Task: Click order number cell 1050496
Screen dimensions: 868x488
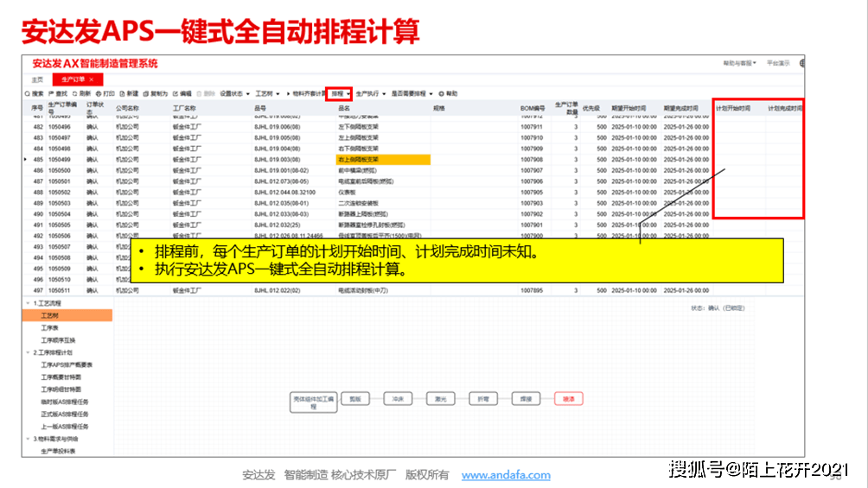Action: point(60,127)
